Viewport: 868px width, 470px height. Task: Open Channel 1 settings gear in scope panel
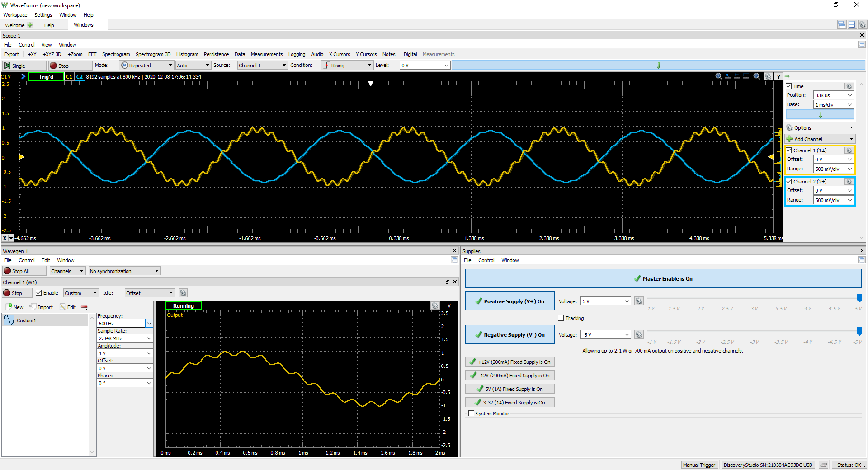[849, 150]
